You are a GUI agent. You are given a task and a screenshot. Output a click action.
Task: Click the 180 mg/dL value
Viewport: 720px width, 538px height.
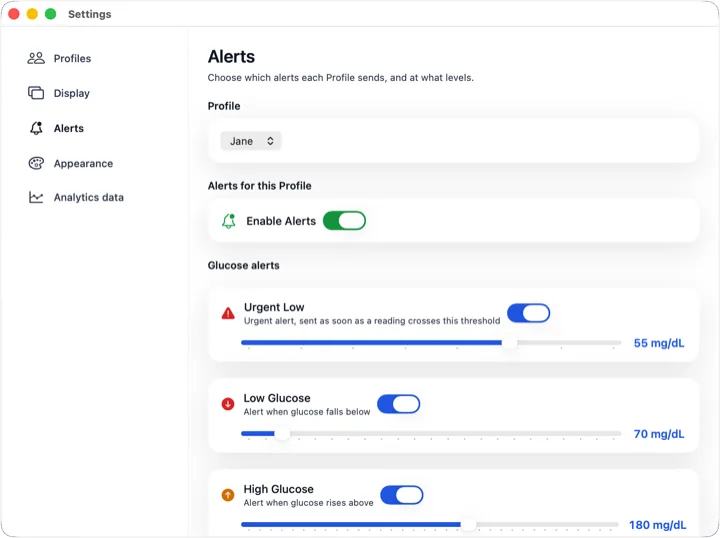(658, 525)
